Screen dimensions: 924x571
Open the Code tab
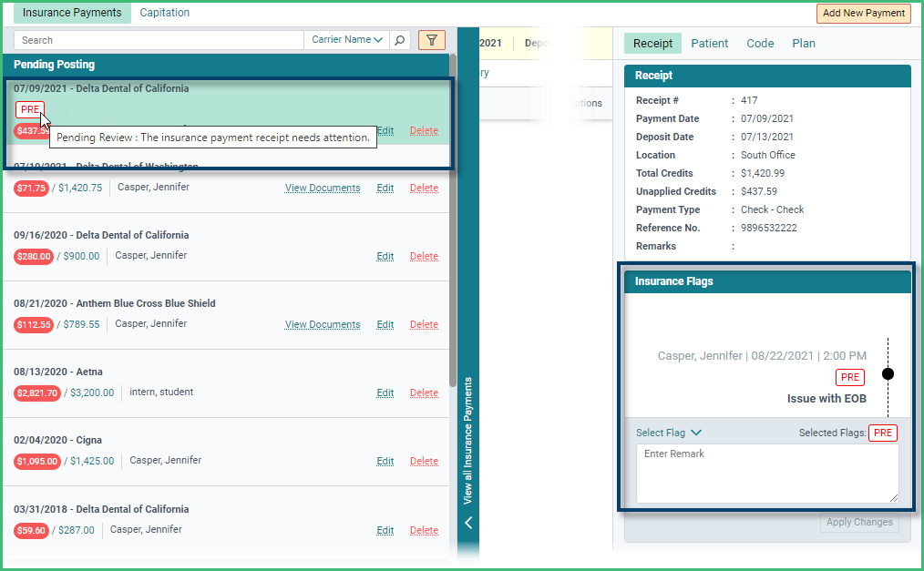pos(760,44)
